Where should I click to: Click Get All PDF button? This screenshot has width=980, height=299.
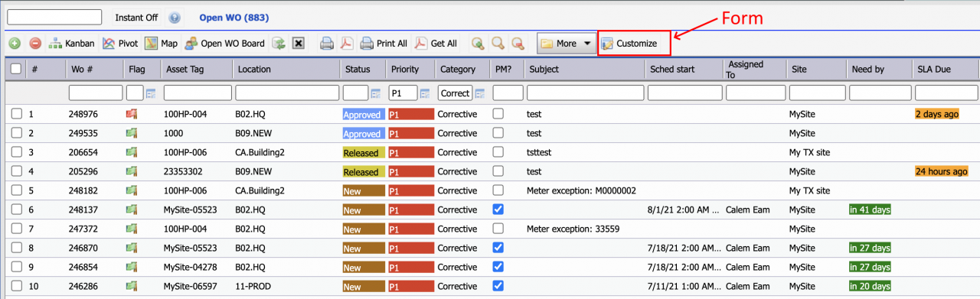coord(436,44)
